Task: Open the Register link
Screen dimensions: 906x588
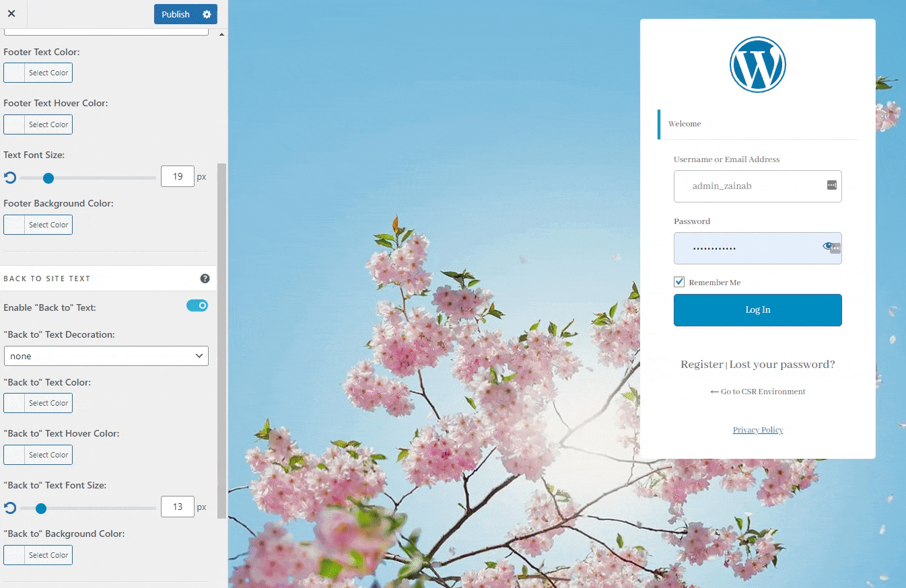Action: [x=701, y=364]
